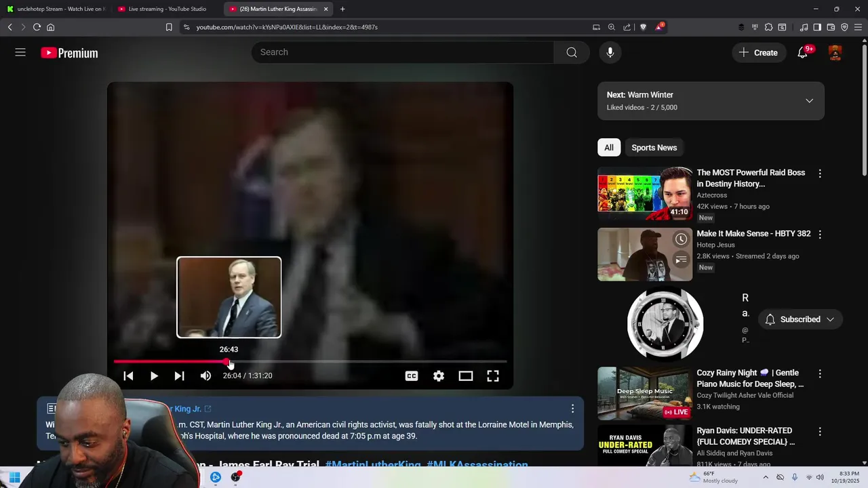
Task: Open The MOST Powerful Raid Boss thumbnail
Action: tap(645, 193)
